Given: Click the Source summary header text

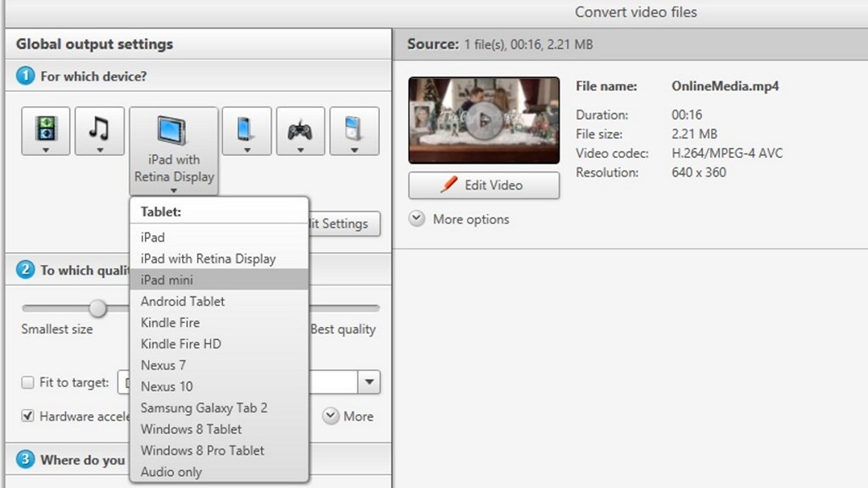Looking at the screenshot, I should 499,44.
